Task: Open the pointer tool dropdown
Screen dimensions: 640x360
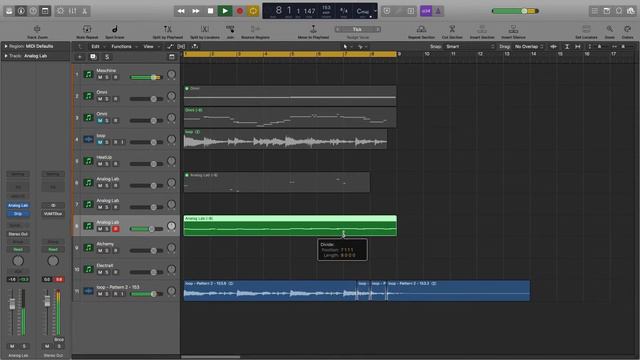Action: pos(347,47)
